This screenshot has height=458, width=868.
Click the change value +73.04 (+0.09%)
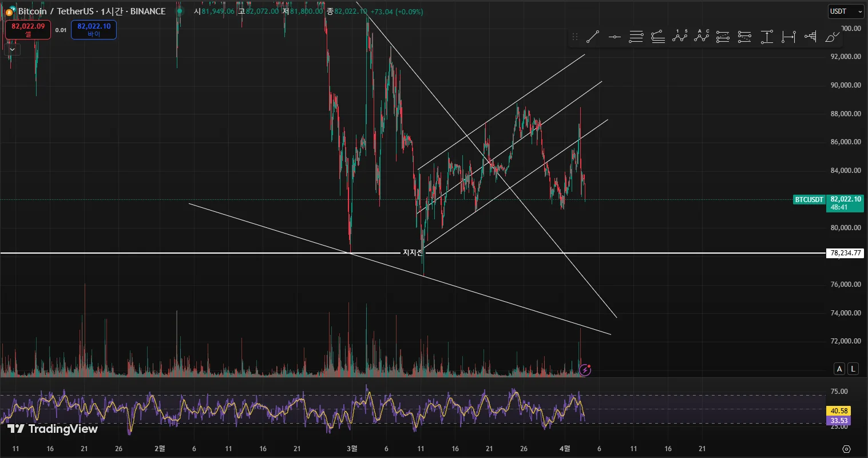point(397,11)
